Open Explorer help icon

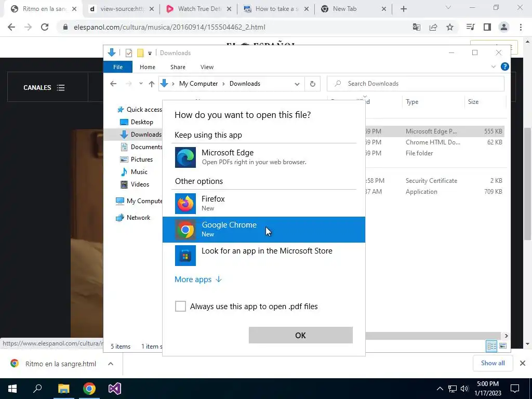click(x=504, y=67)
